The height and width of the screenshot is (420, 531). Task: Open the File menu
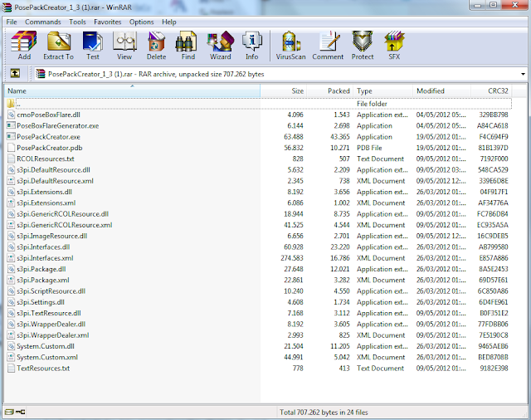click(12, 22)
